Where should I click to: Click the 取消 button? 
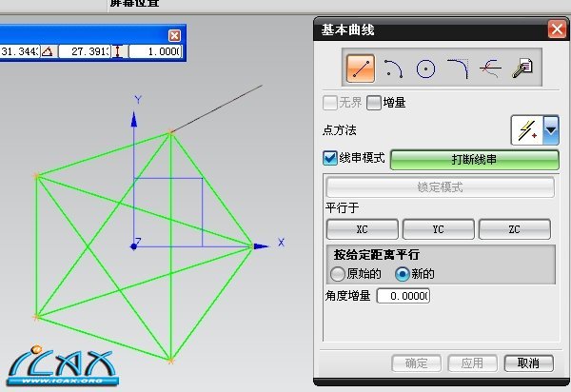pyautogui.click(x=528, y=363)
